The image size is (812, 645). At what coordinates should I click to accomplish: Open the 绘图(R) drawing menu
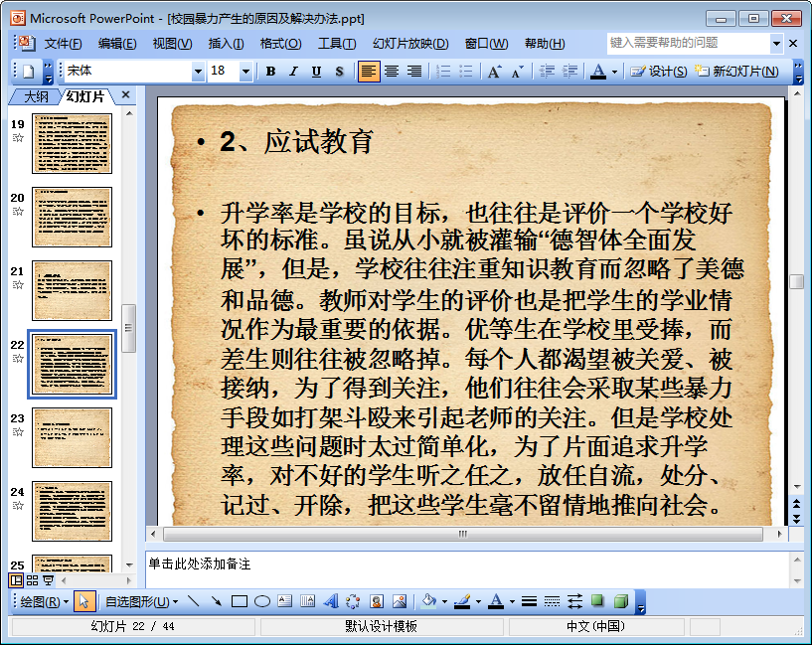[44, 601]
